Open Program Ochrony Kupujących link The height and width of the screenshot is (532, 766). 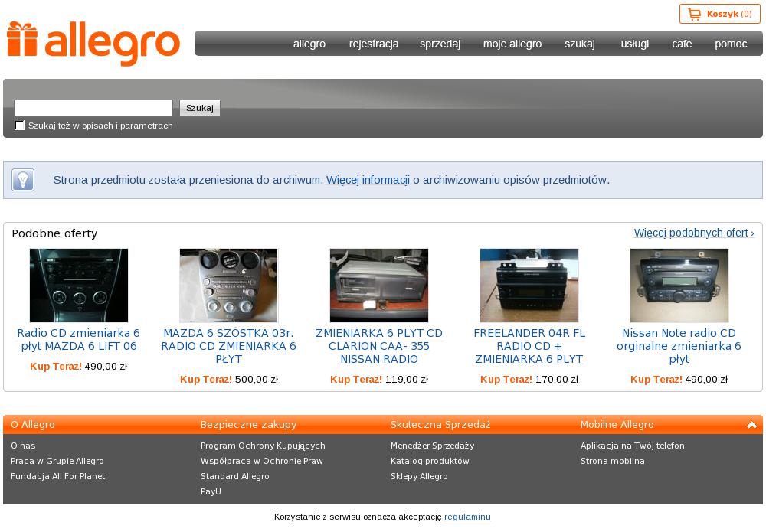pos(263,446)
